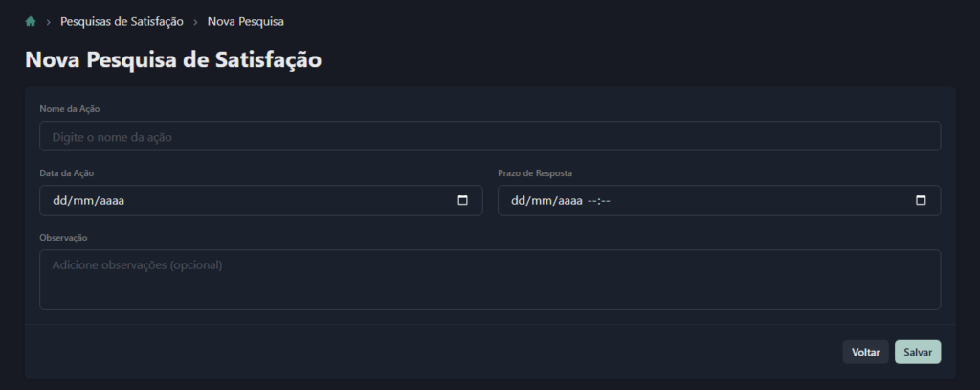Select the hour segment in Prazo de Resposta
This screenshot has height=390, width=980.
pyautogui.click(x=591, y=201)
